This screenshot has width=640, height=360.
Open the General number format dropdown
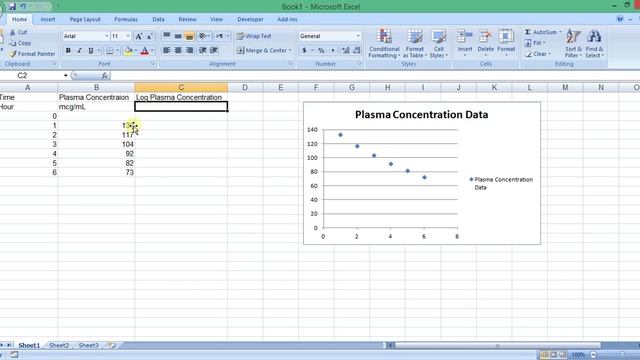point(358,36)
